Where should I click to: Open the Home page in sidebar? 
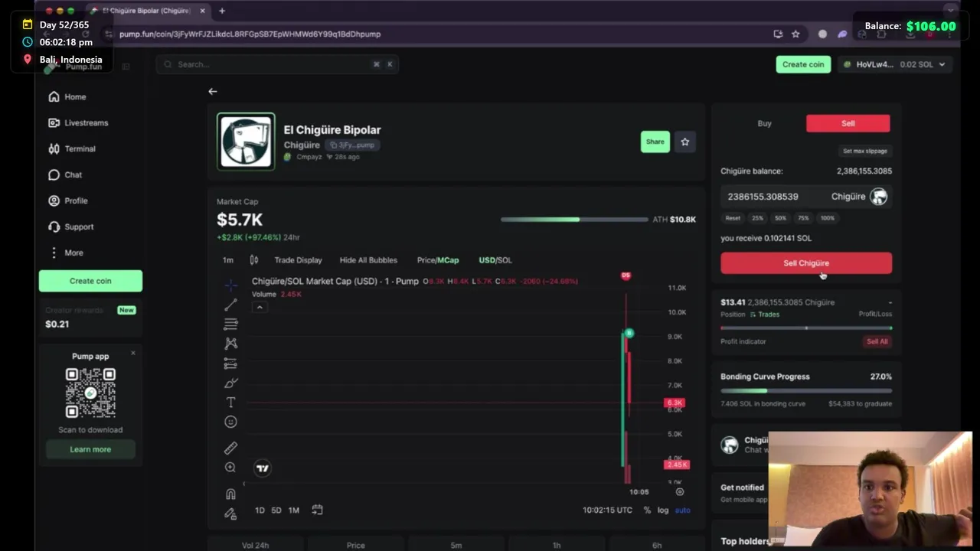click(67, 96)
